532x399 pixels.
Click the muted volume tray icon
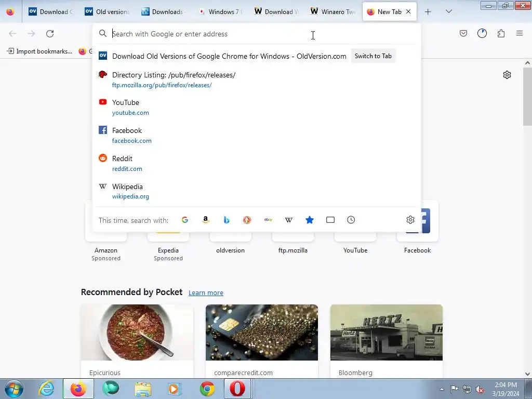(x=480, y=389)
